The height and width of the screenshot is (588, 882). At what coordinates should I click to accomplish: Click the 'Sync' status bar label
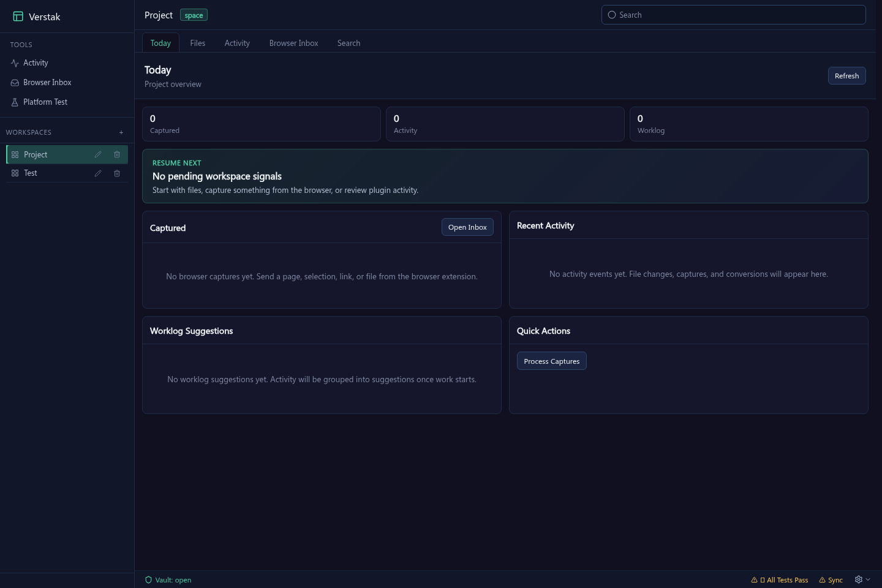click(835, 580)
